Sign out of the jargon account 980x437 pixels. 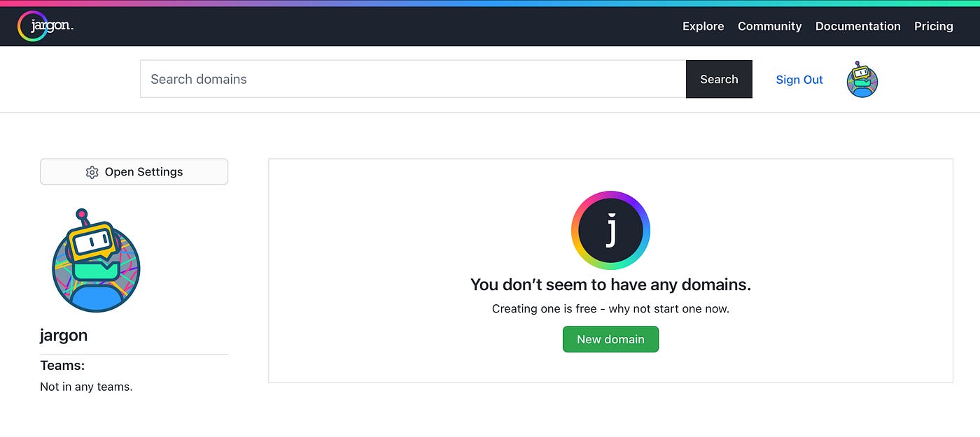click(x=799, y=80)
